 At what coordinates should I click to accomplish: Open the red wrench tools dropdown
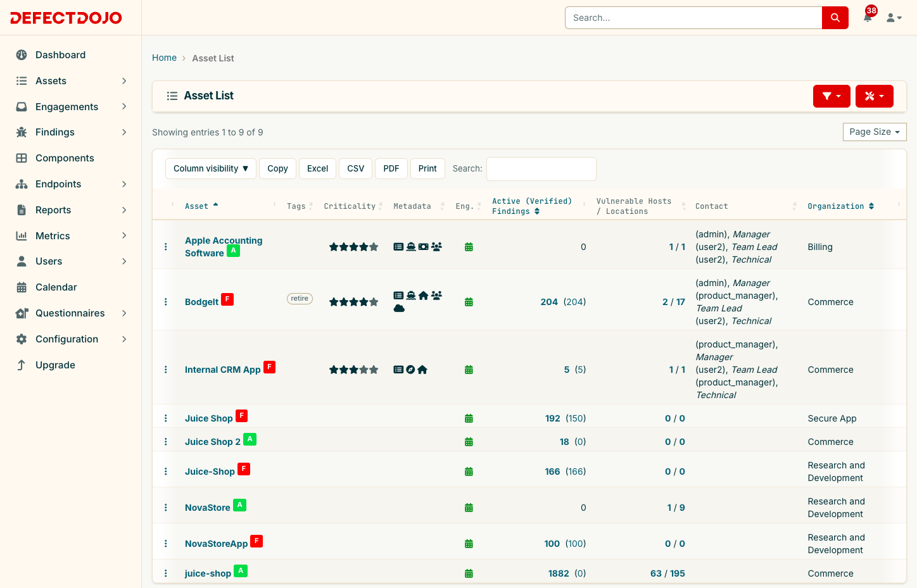click(874, 96)
